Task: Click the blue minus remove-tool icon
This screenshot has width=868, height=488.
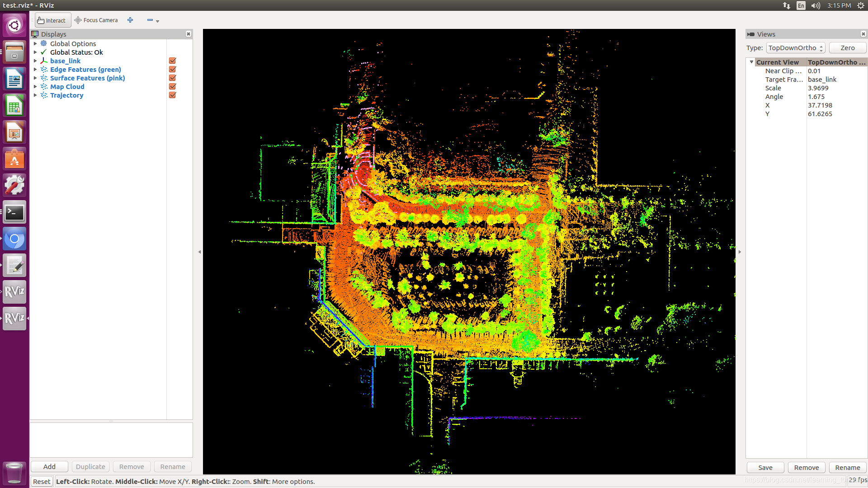Action: 150,20
